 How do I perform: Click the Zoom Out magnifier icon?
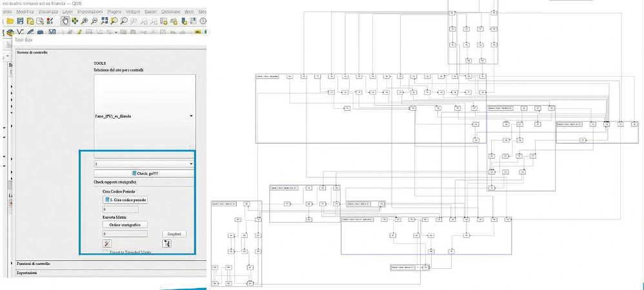click(x=94, y=21)
